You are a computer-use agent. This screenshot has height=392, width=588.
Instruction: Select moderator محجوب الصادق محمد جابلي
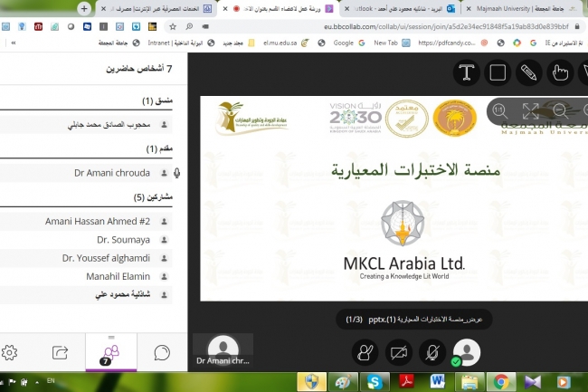pos(86,125)
